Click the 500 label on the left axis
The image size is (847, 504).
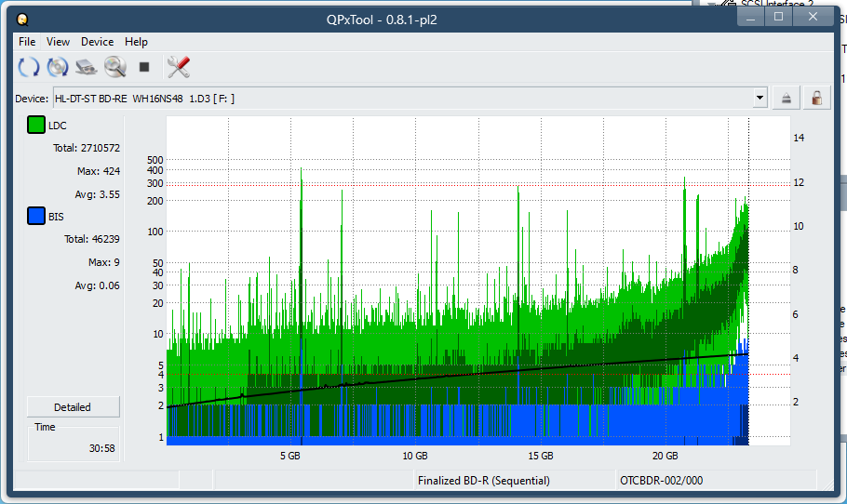tap(155, 160)
